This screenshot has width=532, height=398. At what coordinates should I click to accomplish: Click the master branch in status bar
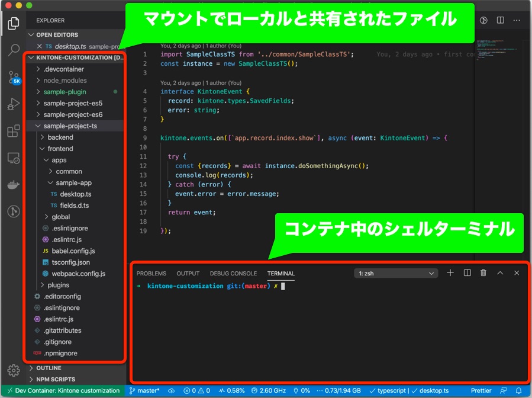(144, 390)
